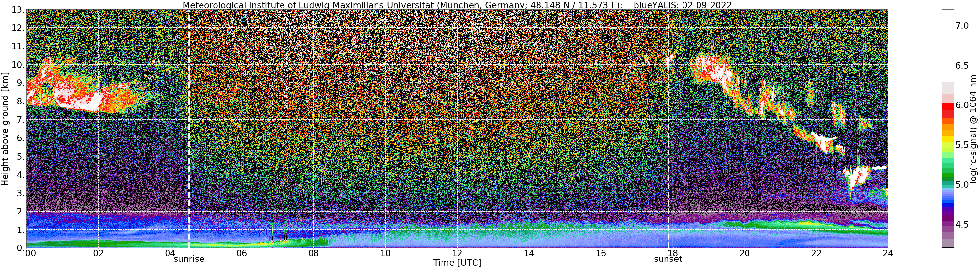Click the white top section of the colorbar
This screenshot has height=269, width=980.
948,46
